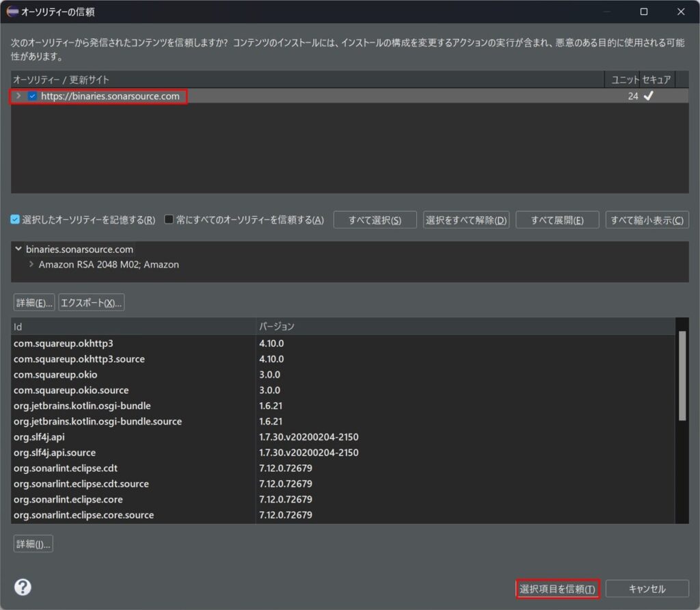Uncheck 選択したオーソリティーを記憶する option
The image size is (700, 610).
tap(16, 220)
